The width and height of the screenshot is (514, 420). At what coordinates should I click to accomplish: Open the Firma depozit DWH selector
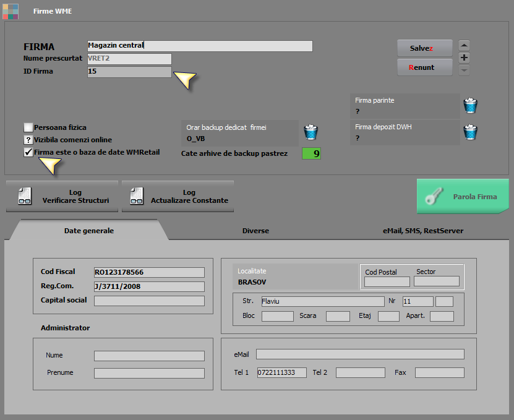[405, 132]
